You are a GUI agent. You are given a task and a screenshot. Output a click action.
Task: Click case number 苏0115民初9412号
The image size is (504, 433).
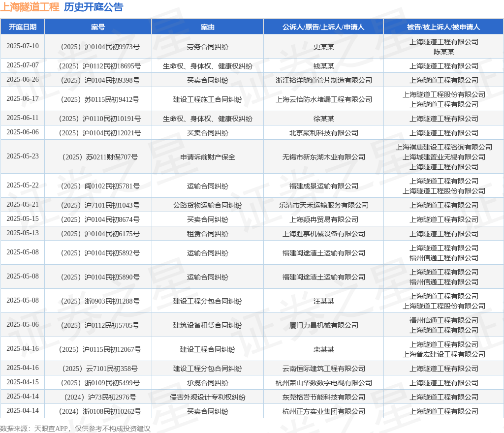[x=100, y=99]
